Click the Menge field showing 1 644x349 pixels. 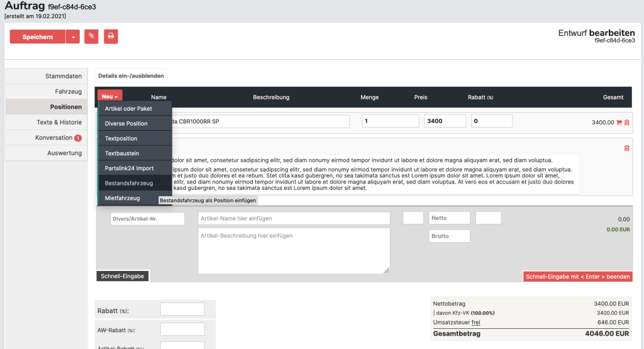click(x=390, y=121)
